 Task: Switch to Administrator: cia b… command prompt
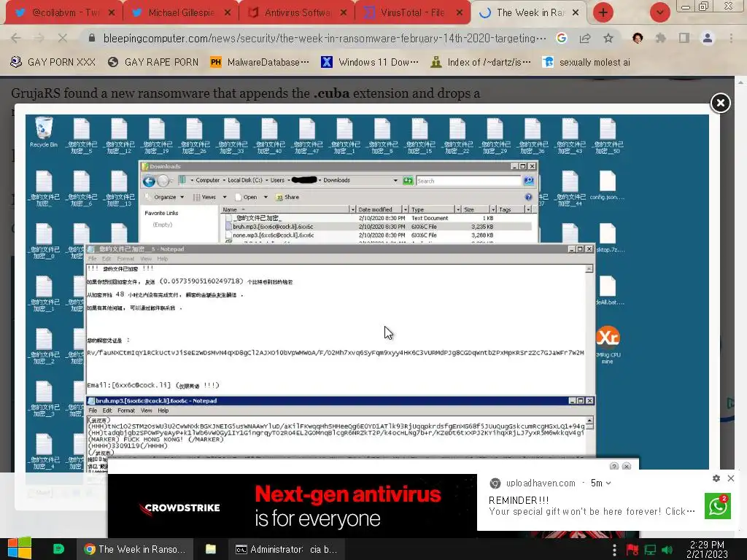[286, 549]
